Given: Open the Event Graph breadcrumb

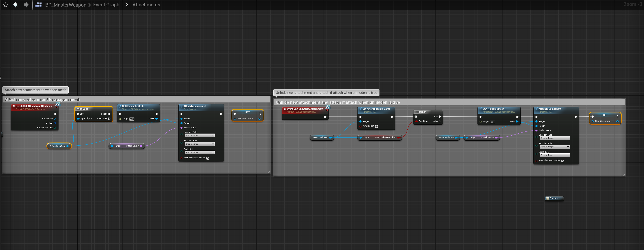Looking at the screenshot, I should click(106, 5).
